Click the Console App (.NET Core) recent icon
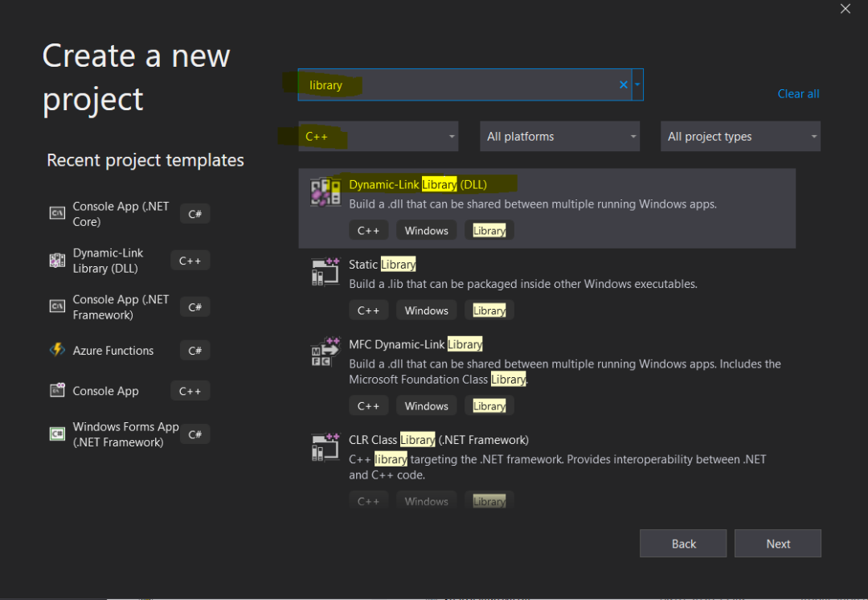The width and height of the screenshot is (868, 600). (57, 213)
